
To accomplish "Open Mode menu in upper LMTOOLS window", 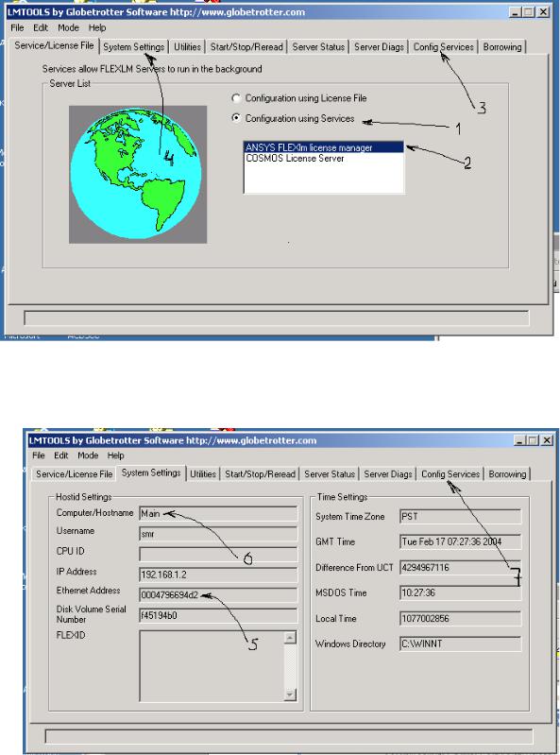I will (x=68, y=28).
